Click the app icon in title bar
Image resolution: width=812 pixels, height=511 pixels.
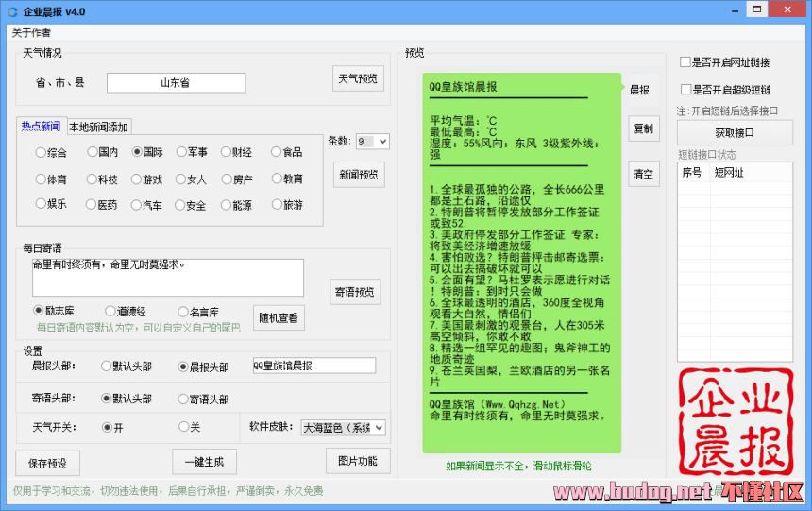11,11
